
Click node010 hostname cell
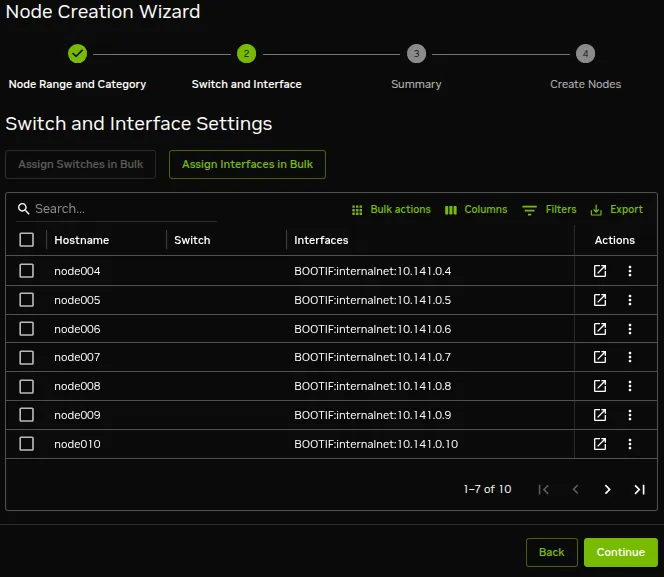[77, 444]
